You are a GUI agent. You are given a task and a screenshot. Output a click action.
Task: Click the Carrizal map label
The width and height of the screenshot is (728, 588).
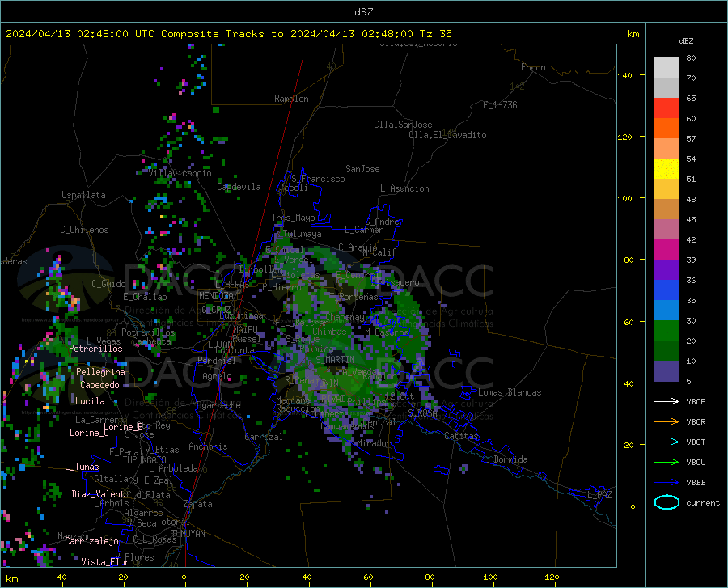(x=264, y=438)
